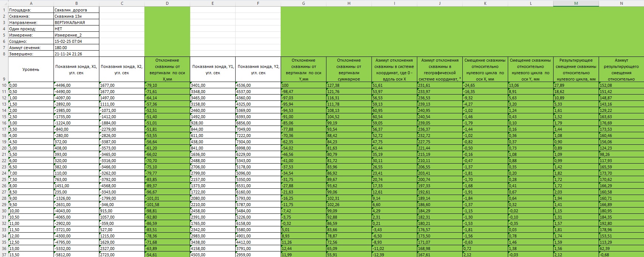The image size is (644, 257).
Task: Click the column A header
Action: (31, 3)
